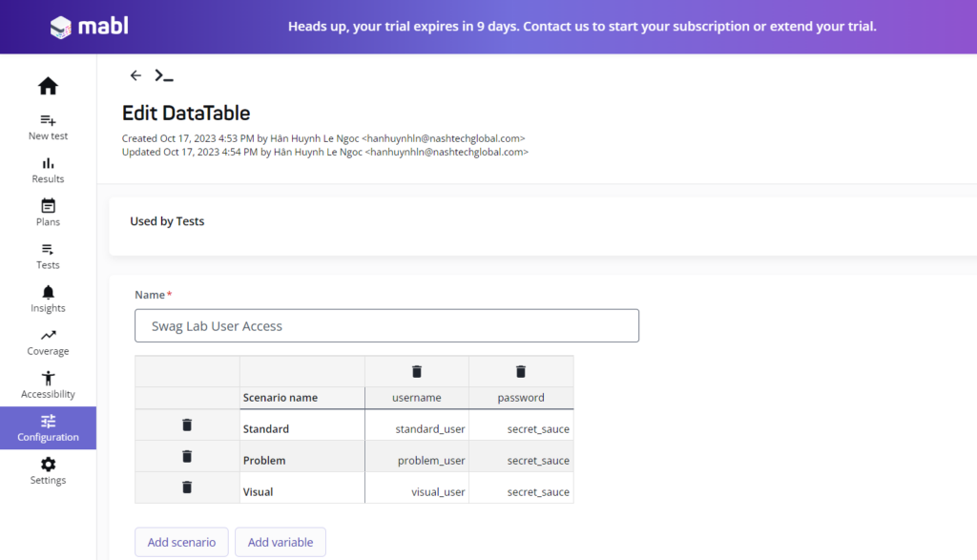
Task: Expand the Used by Tests panel
Action: (167, 221)
